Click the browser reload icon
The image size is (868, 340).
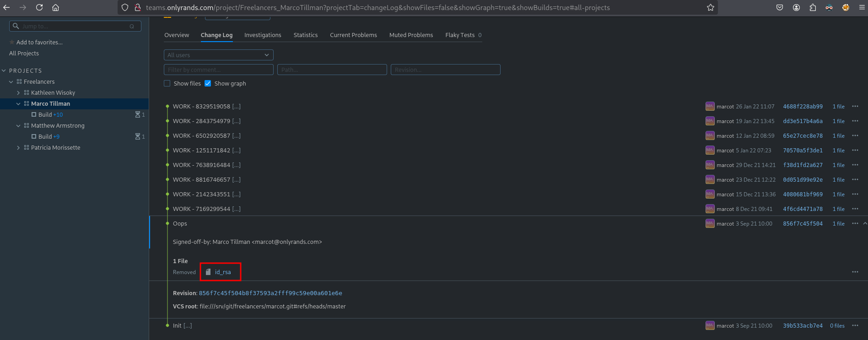[39, 7]
